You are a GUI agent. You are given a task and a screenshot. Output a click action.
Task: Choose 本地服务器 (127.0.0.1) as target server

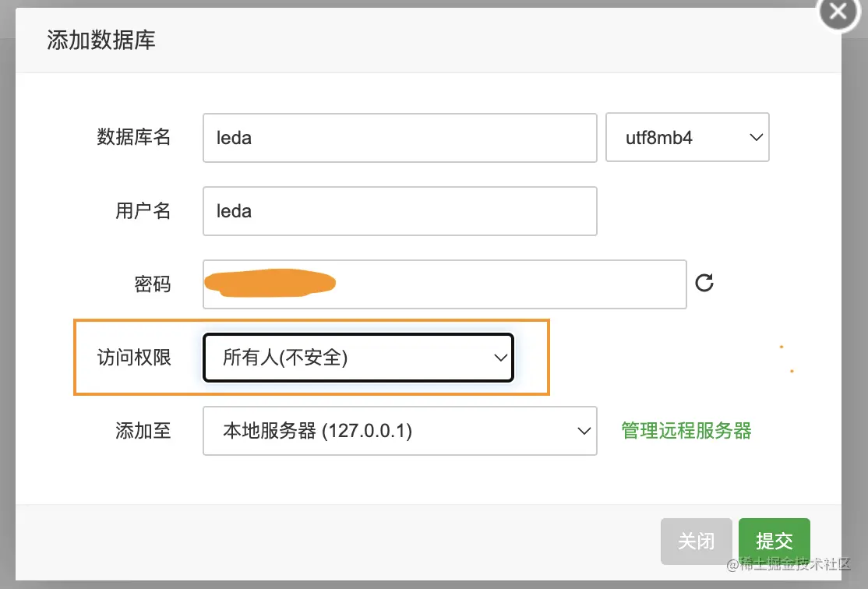point(400,431)
